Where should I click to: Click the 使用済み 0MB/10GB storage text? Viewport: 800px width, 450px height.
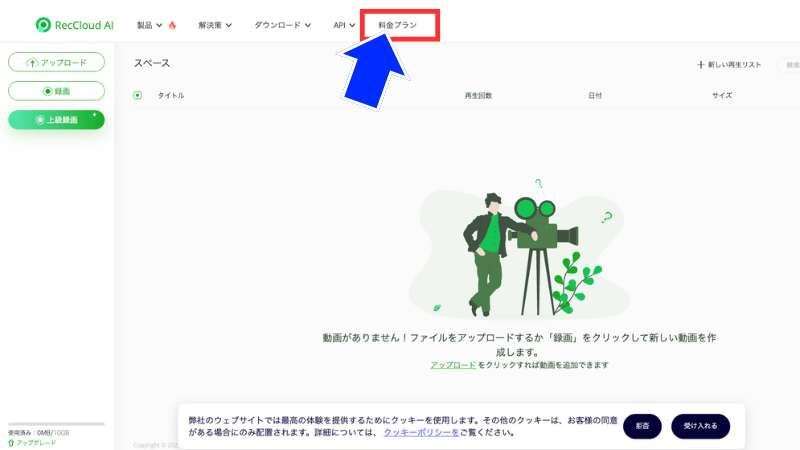click(38, 433)
